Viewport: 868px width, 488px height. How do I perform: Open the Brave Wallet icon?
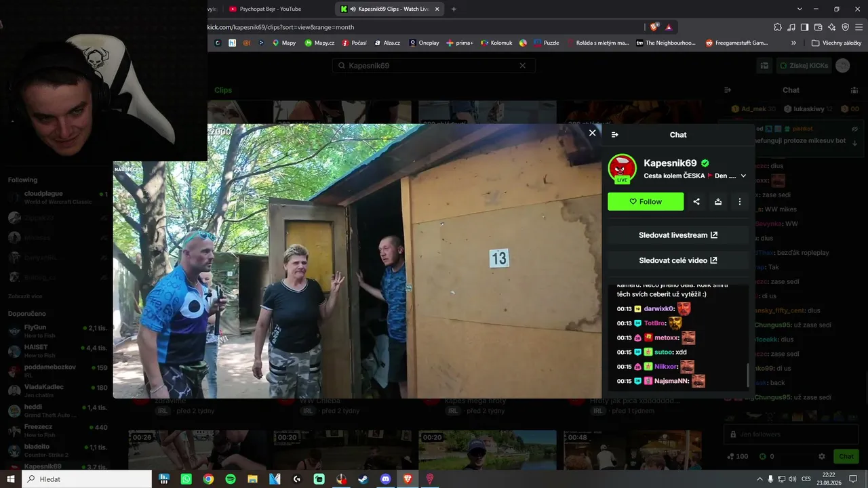(818, 27)
